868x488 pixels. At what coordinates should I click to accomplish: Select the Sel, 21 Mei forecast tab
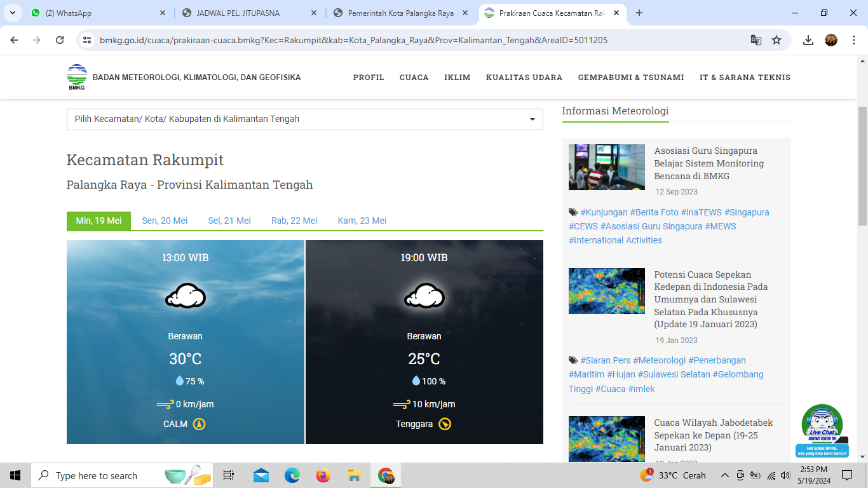229,220
